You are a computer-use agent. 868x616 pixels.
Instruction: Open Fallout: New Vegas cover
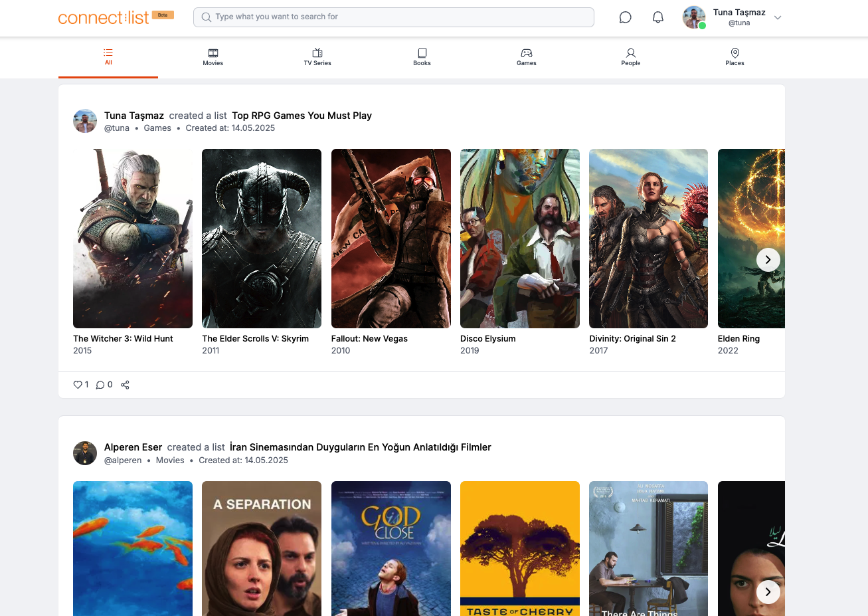click(x=391, y=239)
